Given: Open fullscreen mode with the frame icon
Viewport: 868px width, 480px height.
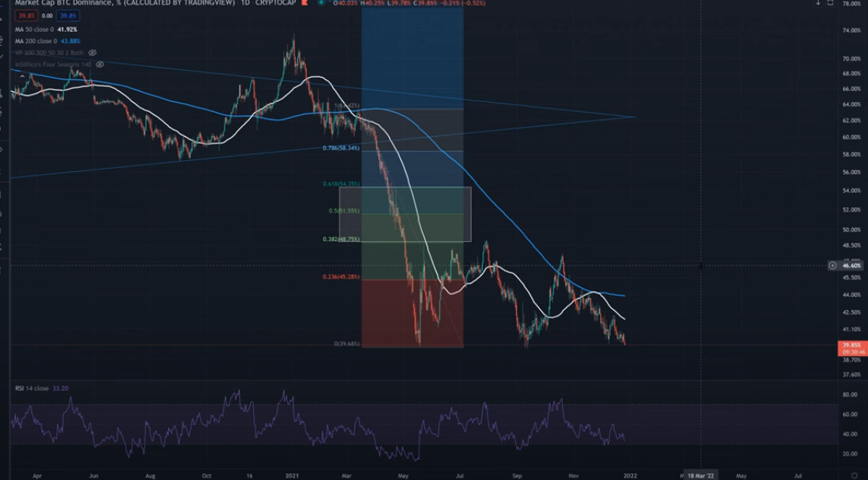Looking at the screenshot, I should point(830,3).
